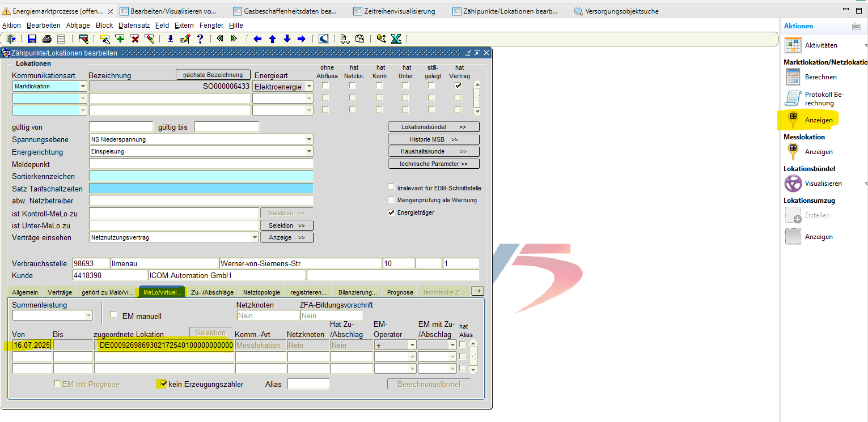
Task: Uncheck the 'kein Erzeugungszähler' checkbox
Action: point(163,384)
